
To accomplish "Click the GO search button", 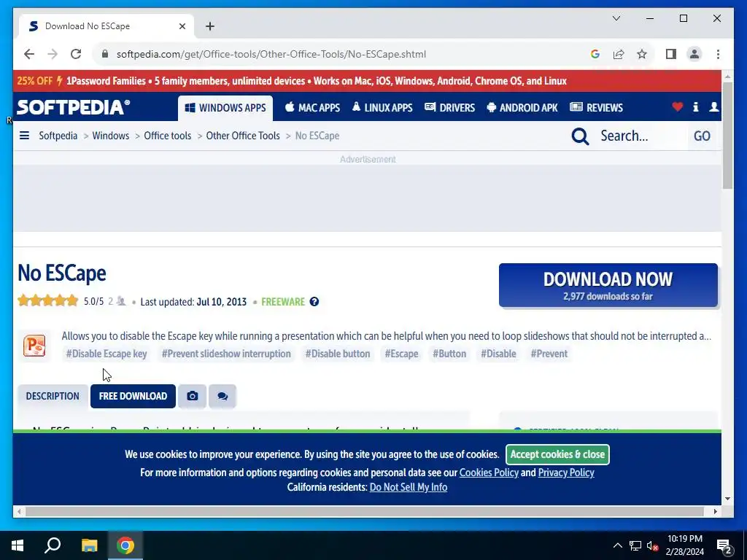I will [x=702, y=136].
